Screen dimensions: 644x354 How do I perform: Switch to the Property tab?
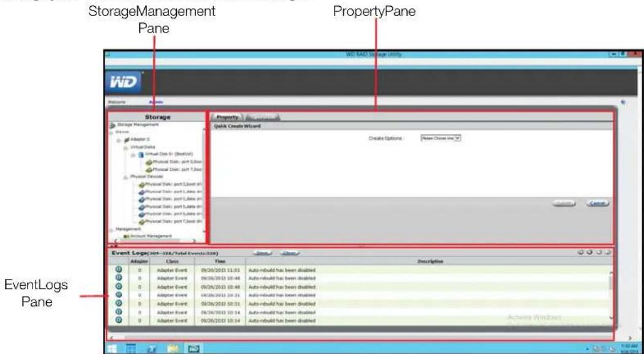[x=228, y=117]
